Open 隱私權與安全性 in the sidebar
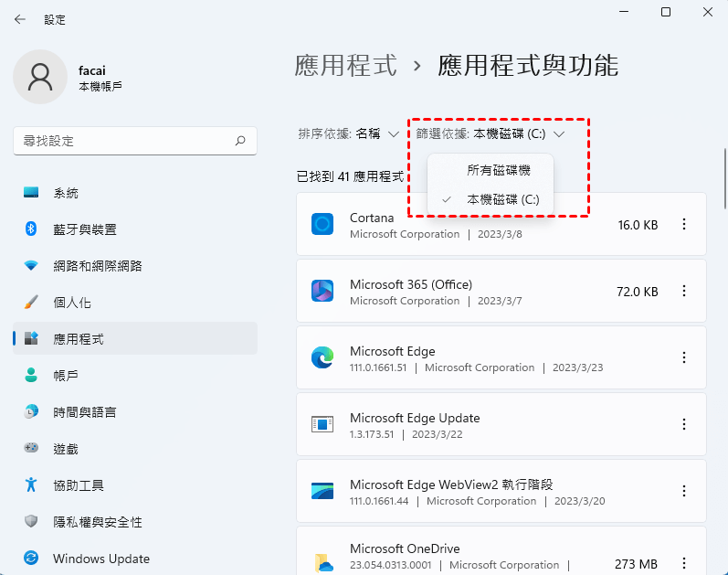 (97, 522)
